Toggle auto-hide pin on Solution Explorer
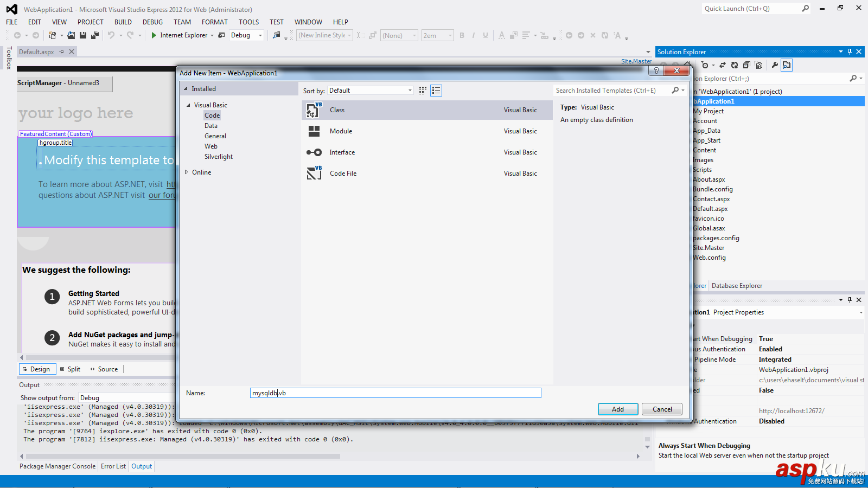 pyautogui.click(x=850, y=52)
